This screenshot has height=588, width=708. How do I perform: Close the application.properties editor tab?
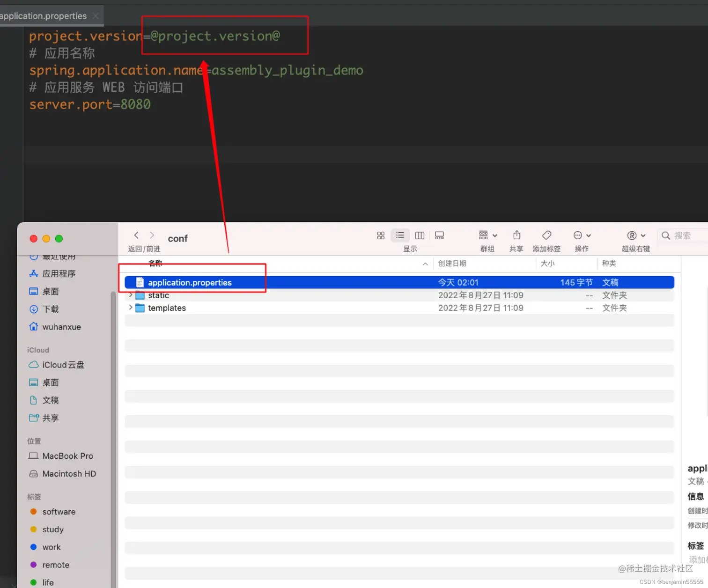point(96,16)
